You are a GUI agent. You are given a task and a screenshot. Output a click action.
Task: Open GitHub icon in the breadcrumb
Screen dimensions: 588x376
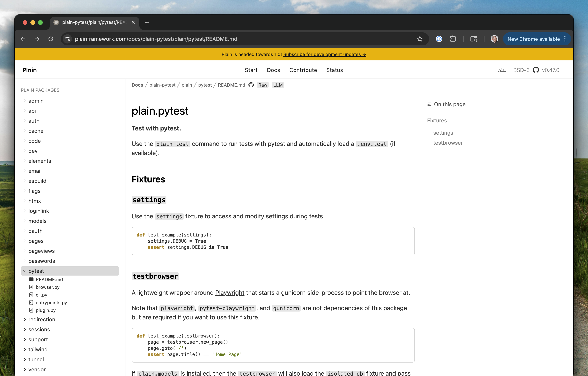pos(251,85)
